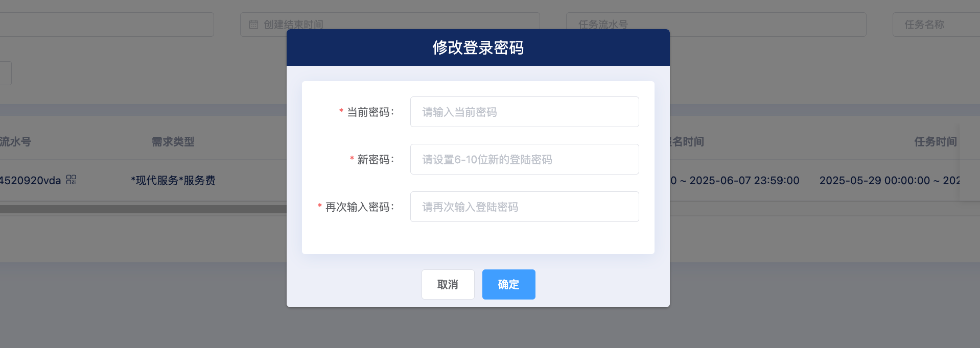The width and height of the screenshot is (980, 348).
Task: Click the QR code icon beside 4520920vda
Action: 71,180
